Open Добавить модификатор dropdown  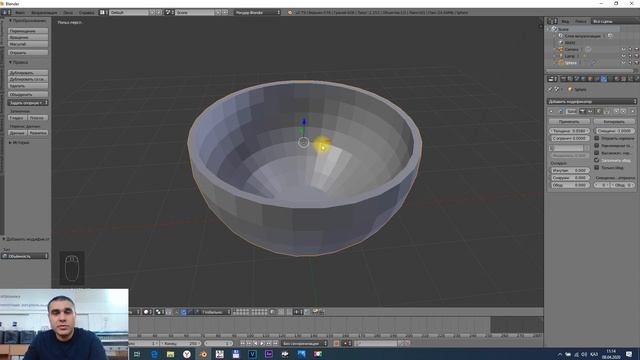[592, 101]
